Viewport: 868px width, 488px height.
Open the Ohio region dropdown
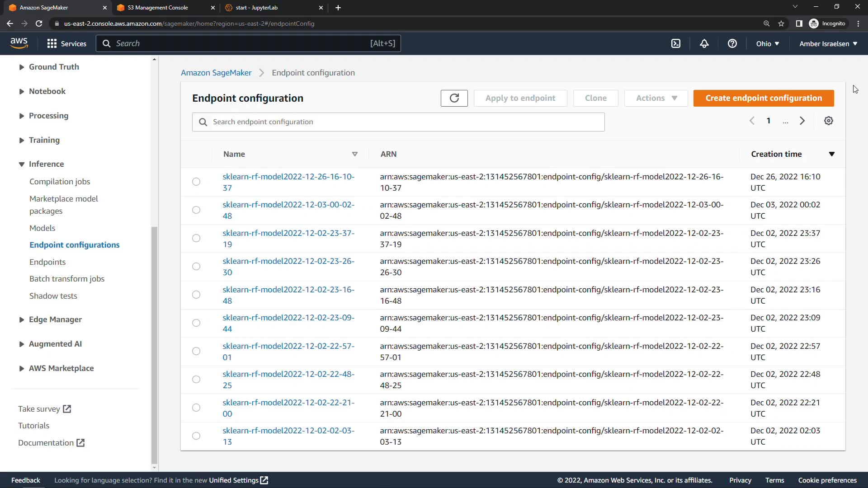[x=767, y=44]
